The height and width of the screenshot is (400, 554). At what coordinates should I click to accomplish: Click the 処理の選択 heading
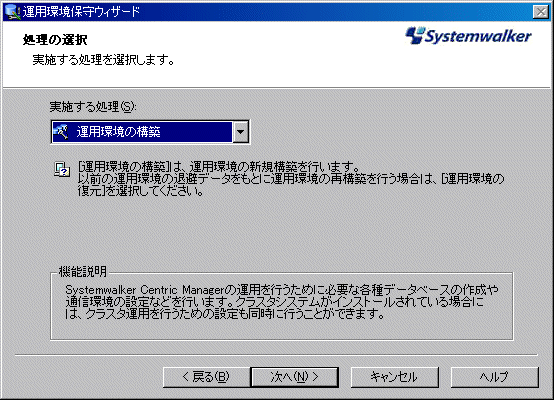[55, 40]
